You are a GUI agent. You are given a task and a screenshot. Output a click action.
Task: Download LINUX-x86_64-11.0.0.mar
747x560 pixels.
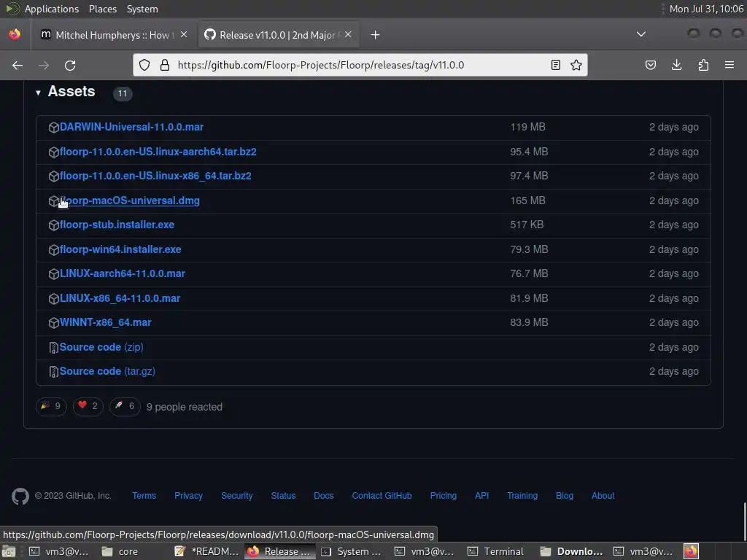[120, 298]
